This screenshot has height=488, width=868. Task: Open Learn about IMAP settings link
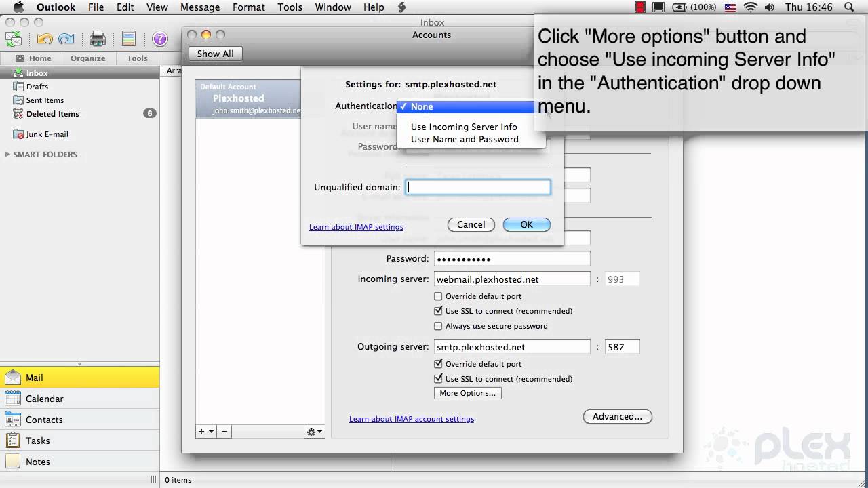pyautogui.click(x=356, y=227)
